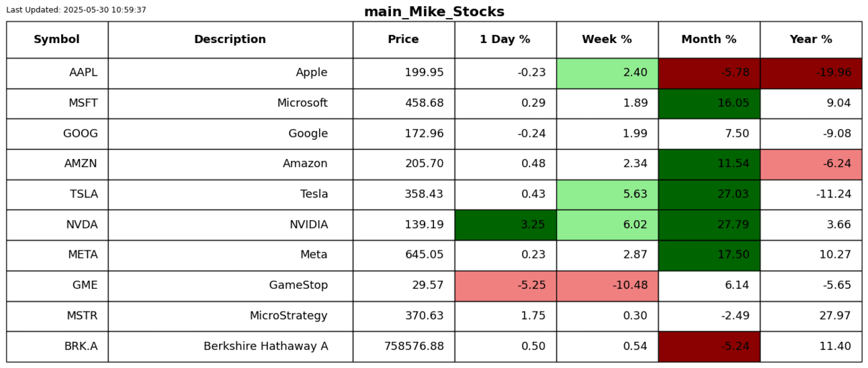Click the dark green NVDA 1 Day cell 3.25
This screenshot has height=368, width=868.
(x=505, y=225)
